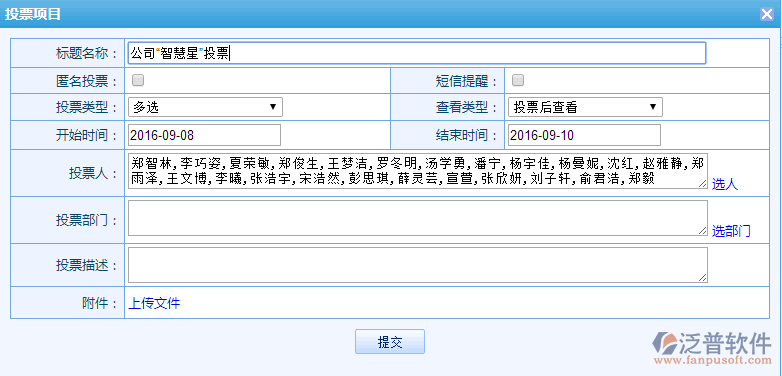Click the 查看类型 label
The height and width of the screenshot is (376, 782).
click(466, 107)
